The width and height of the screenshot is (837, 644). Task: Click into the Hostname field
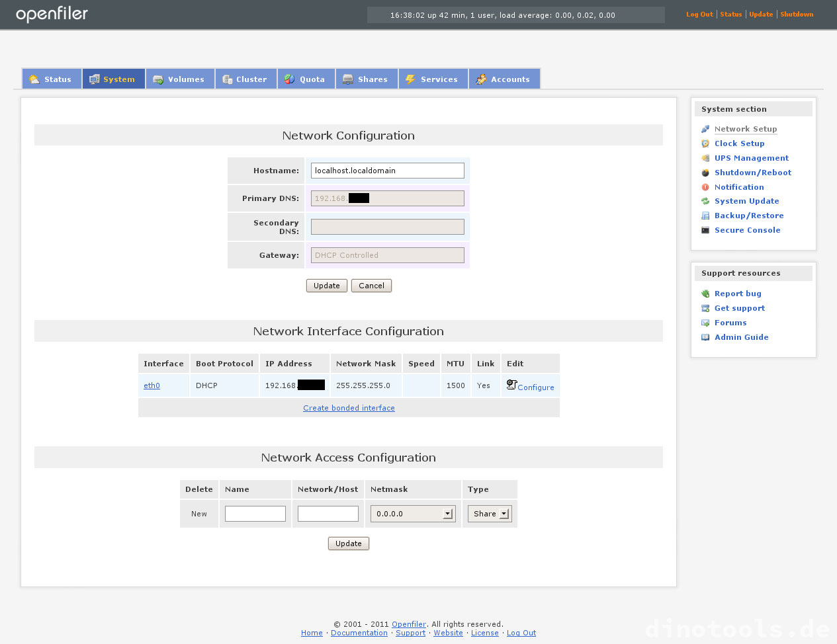pyautogui.click(x=388, y=171)
